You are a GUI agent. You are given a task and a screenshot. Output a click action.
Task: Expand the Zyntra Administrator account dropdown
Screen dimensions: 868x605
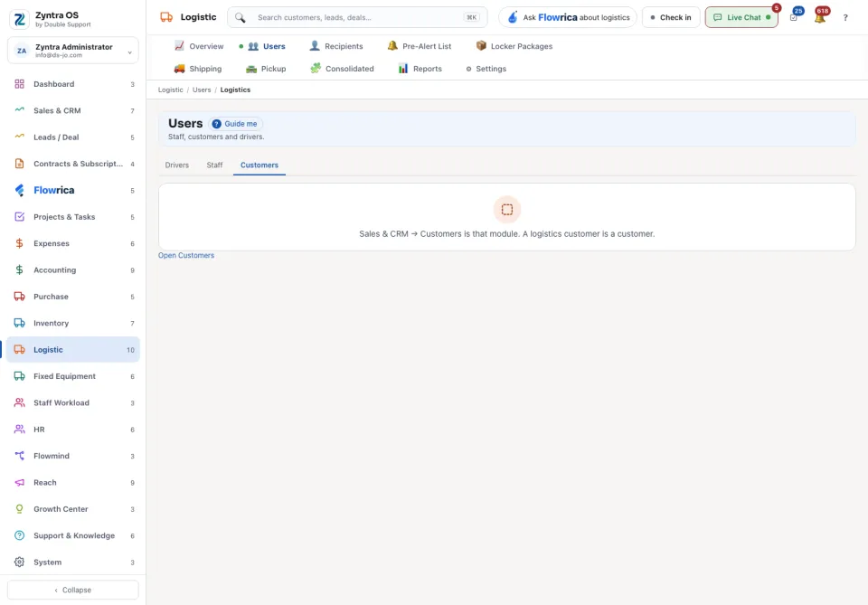pos(73,51)
